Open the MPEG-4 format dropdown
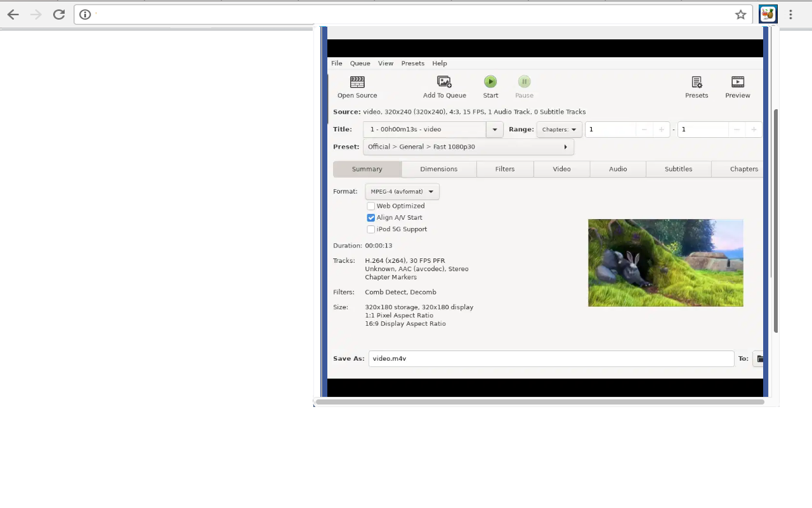This screenshot has width=812, height=508. (402, 192)
